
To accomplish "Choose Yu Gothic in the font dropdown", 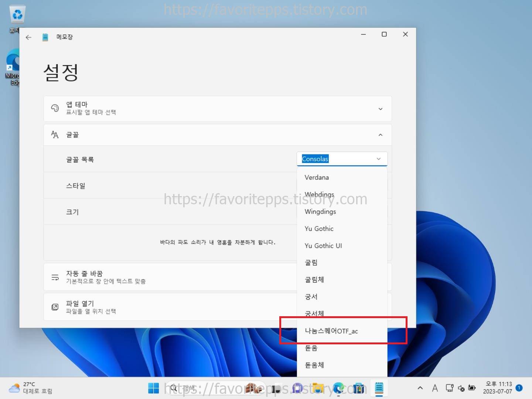I will click(x=342, y=229).
